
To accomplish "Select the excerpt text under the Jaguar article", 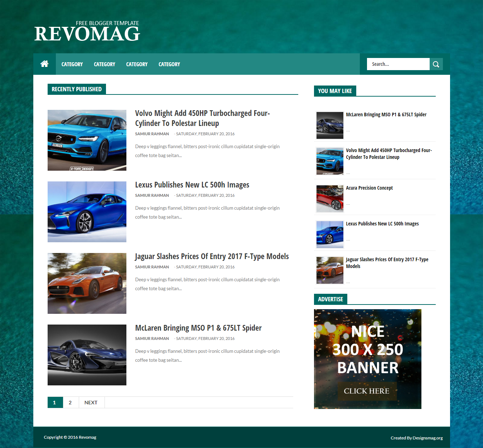I will click(x=207, y=284).
